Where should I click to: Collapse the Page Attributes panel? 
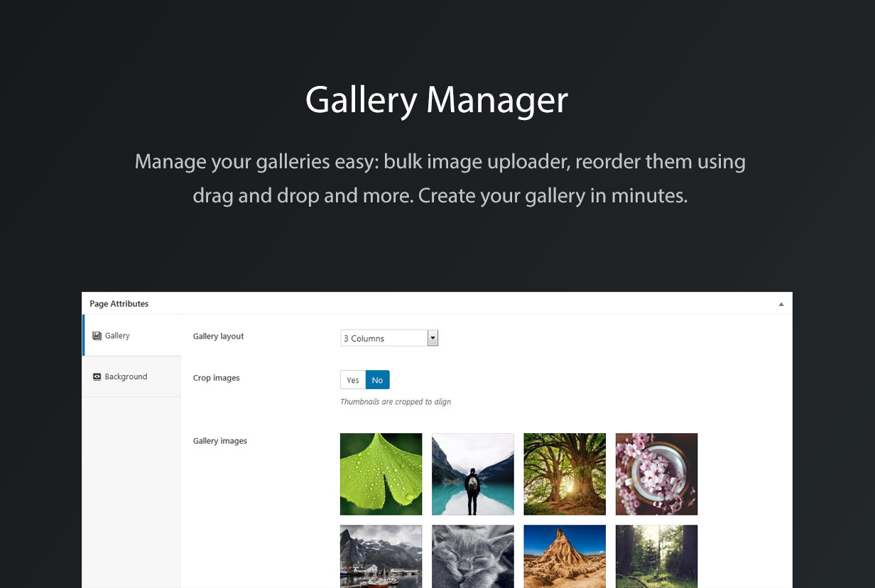click(x=781, y=304)
